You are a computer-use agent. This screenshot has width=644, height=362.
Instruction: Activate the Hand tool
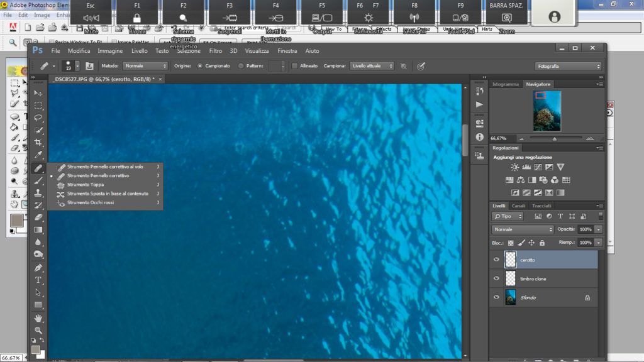(38, 317)
